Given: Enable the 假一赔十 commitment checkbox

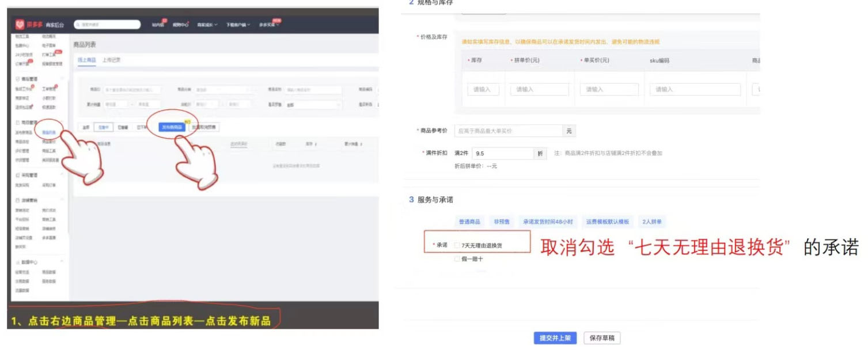Looking at the screenshot, I should tap(457, 258).
